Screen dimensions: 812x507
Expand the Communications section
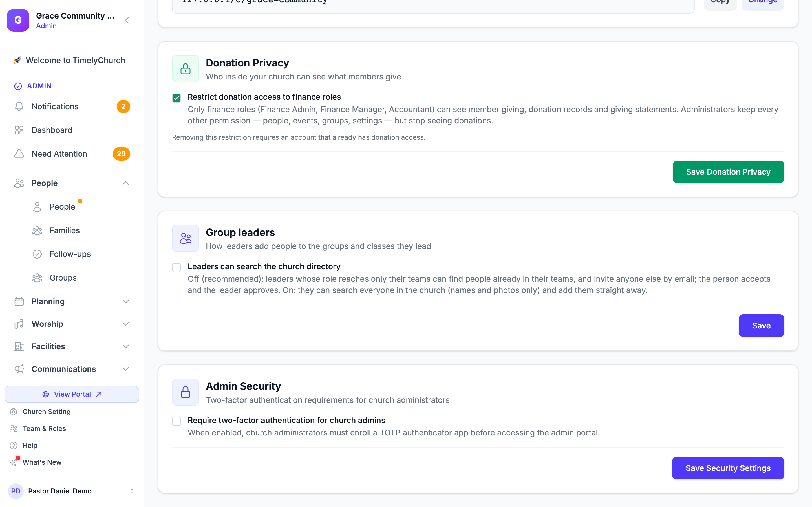(x=72, y=369)
